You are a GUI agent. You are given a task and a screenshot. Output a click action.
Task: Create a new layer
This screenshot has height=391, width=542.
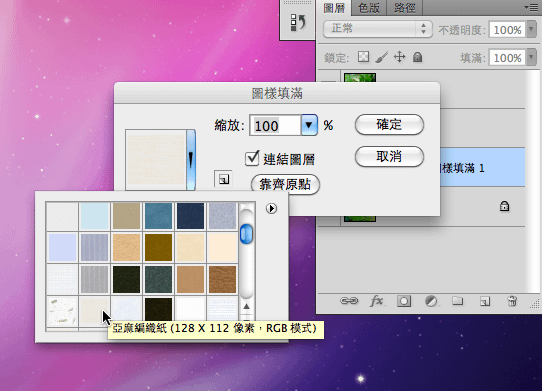click(485, 301)
